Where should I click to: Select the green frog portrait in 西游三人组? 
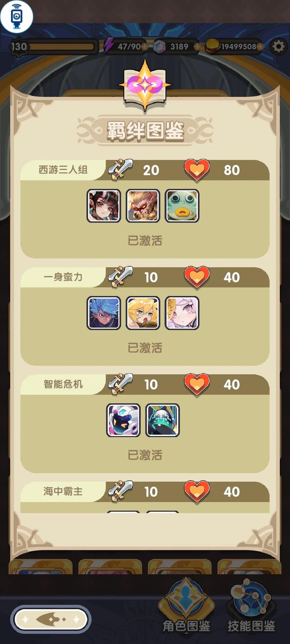182,206
